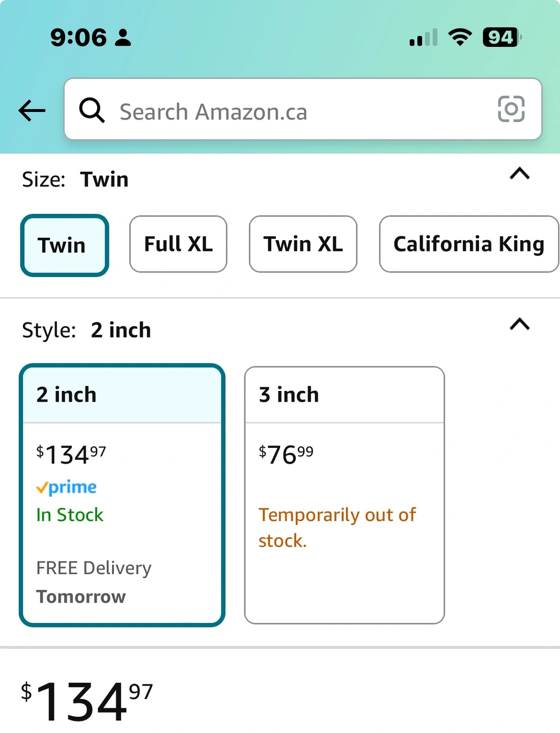Tap the FREE Delivery Tomorrow text
The image size is (560, 733).
point(94,582)
